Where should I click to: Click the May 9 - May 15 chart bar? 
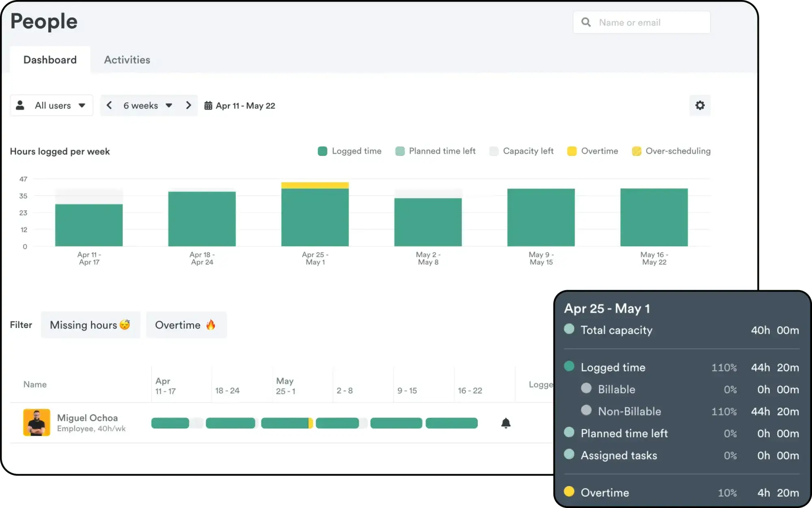pyautogui.click(x=541, y=217)
